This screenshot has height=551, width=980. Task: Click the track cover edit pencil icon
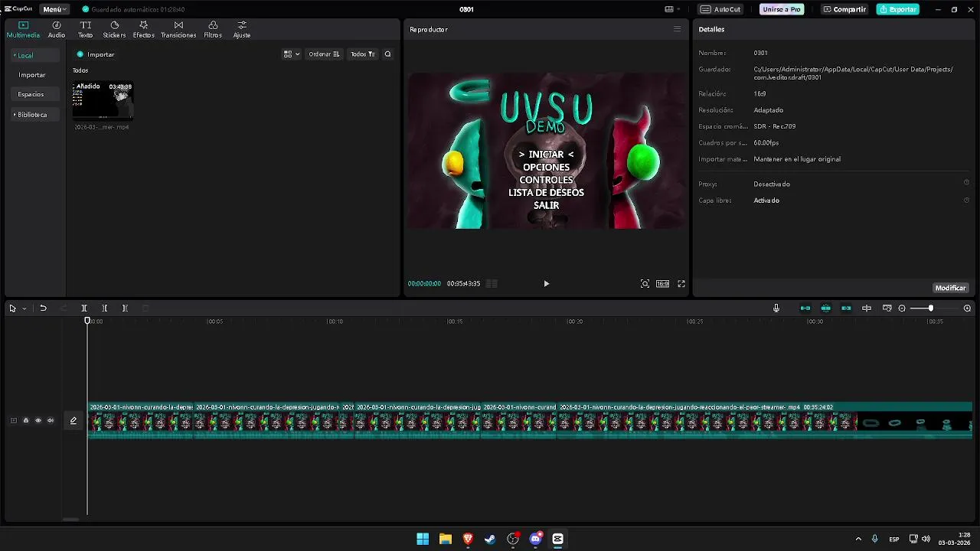[x=73, y=420]
